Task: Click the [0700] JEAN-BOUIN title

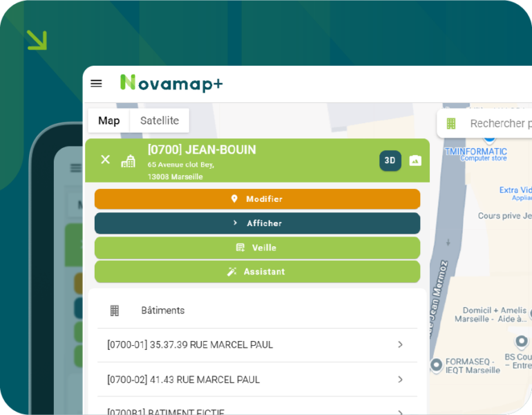Action: click(202, 150)
